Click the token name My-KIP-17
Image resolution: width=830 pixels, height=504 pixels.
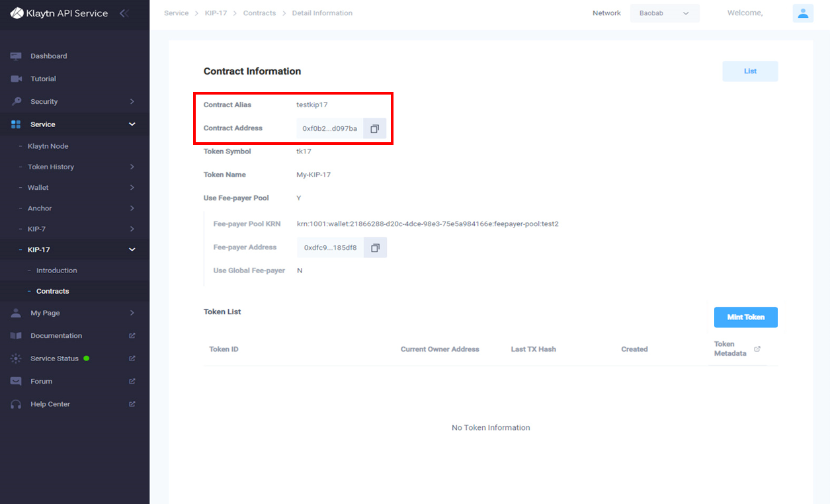[x=313, y=175]
